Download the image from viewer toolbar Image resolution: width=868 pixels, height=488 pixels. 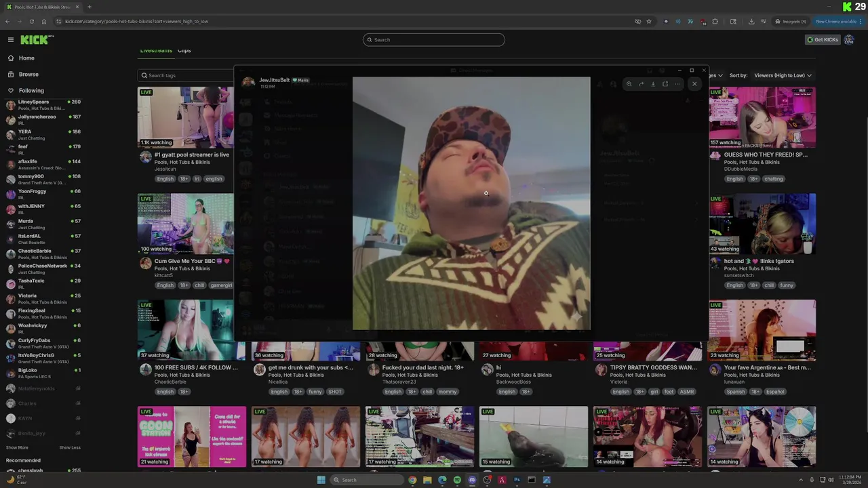click(x=653, y=84)
